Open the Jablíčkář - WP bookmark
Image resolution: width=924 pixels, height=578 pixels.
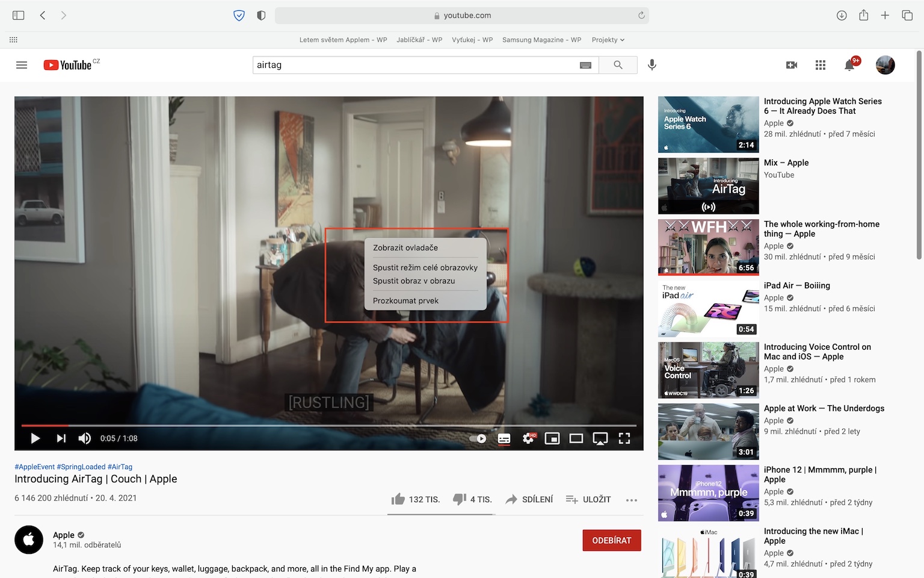[x=419, y=40]
